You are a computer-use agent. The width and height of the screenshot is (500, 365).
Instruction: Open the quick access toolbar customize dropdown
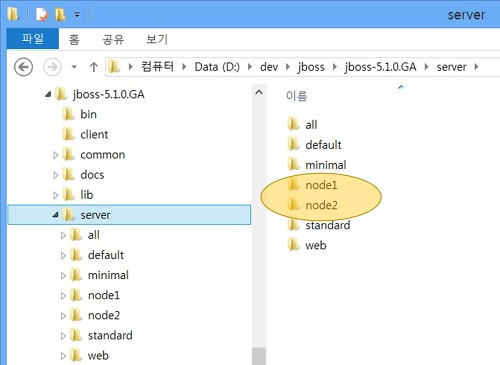click(77, 15)
